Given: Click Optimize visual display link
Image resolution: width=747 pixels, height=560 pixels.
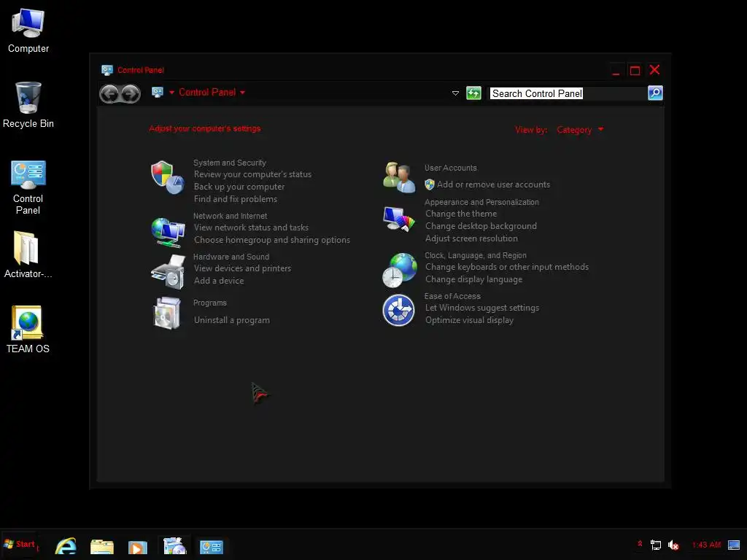Looking at the screenshot, I should (469, 321).
